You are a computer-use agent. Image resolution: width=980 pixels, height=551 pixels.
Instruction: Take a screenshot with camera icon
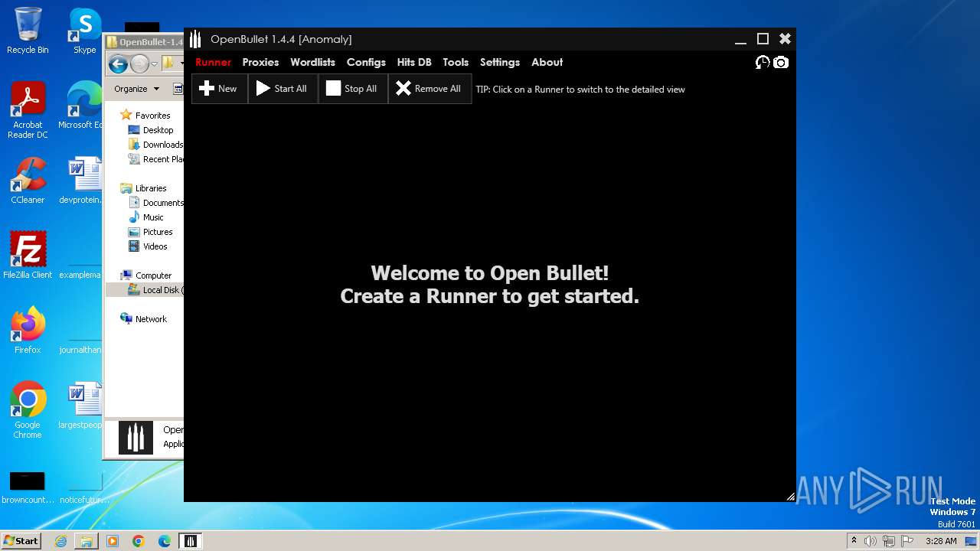pos(780,63)
